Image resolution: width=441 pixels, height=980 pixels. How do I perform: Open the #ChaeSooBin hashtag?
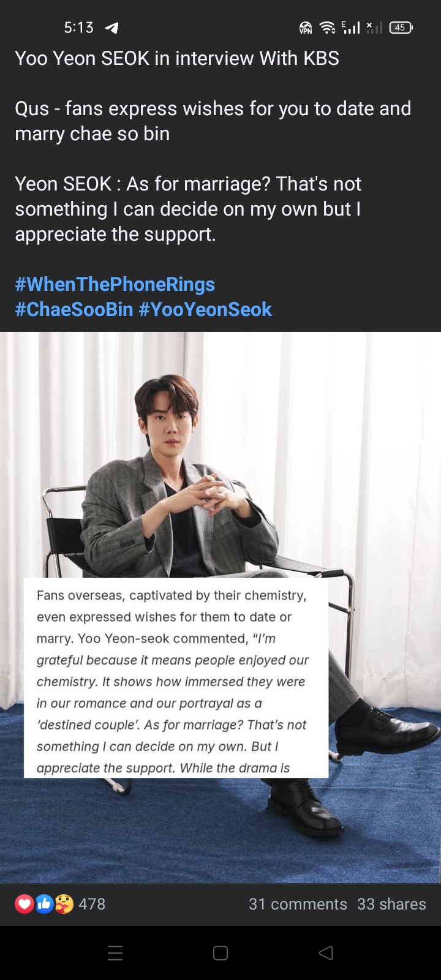74,309
